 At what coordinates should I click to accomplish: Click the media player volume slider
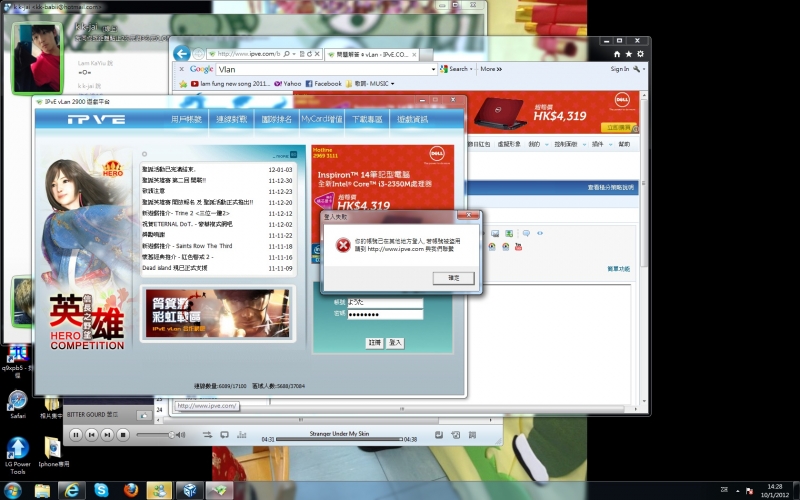pos(155,435)
